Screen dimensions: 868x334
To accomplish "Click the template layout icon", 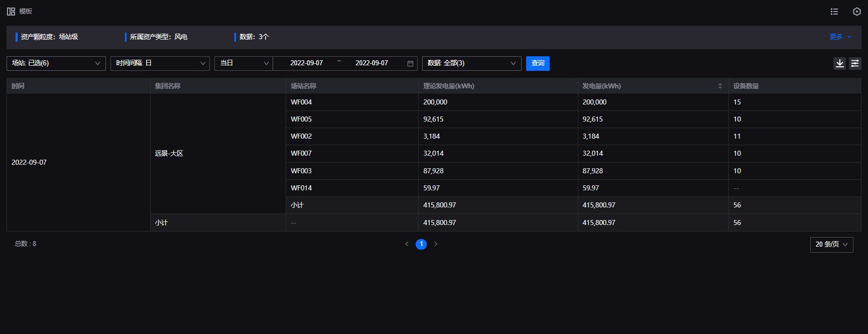I will 11,12.
